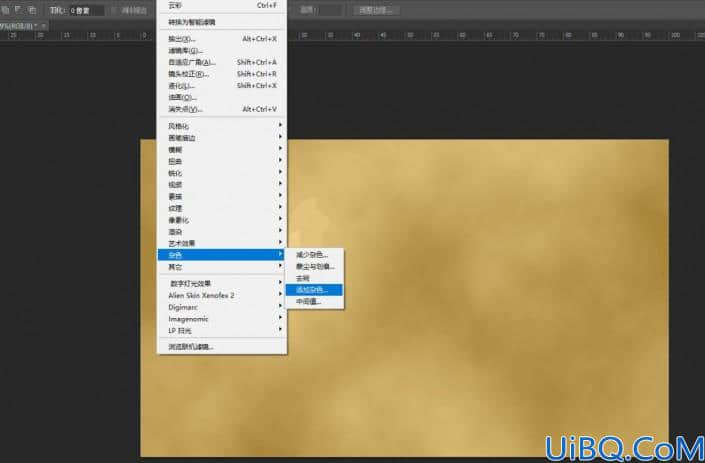Expand the 锐化 submenu
Image resolution: width=705 pixels, height=463 pixels.
pyautogui.click(x=222, y=173)
